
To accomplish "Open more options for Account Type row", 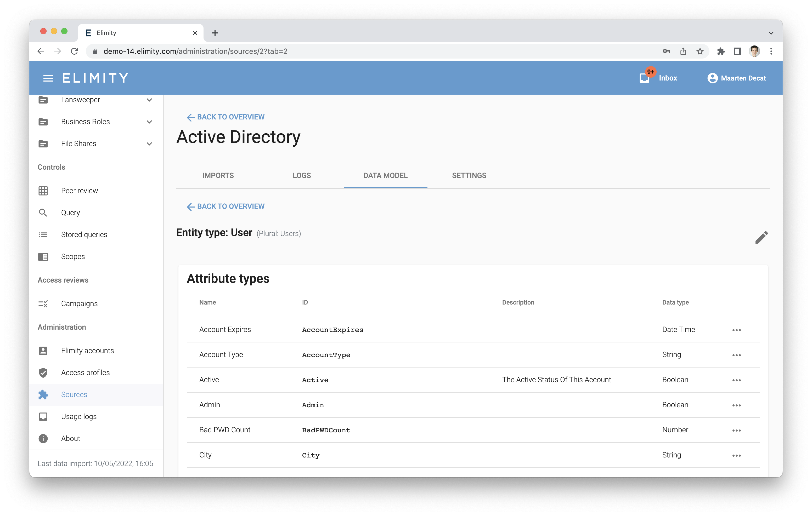I will tap(736, 355).
